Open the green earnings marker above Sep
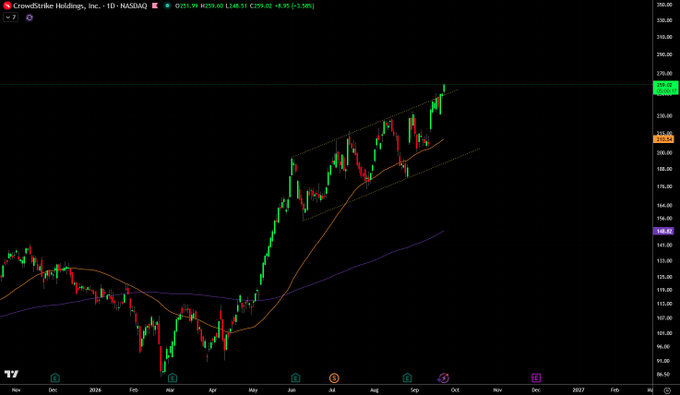 (x=407, y=378)
